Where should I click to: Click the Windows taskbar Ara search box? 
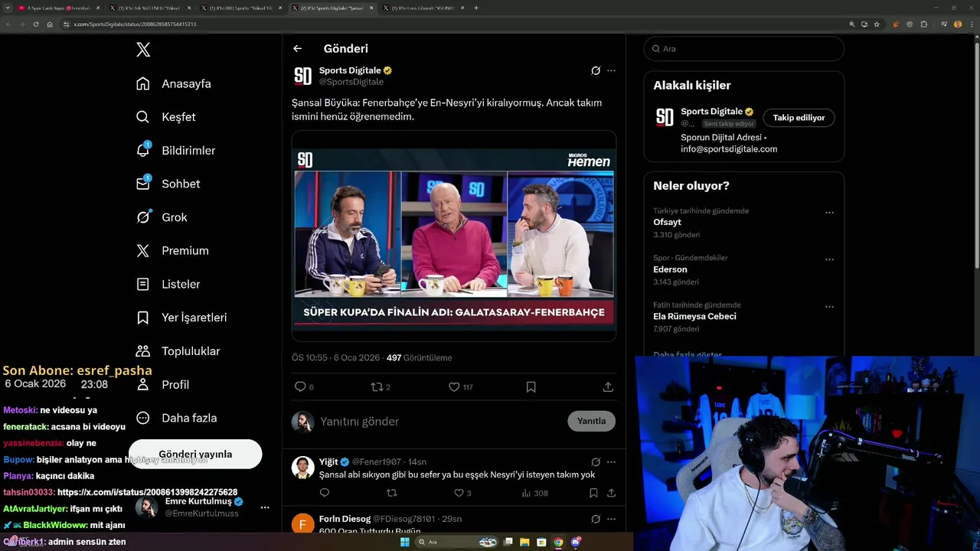pyautogui.click(x=458, y=542)
